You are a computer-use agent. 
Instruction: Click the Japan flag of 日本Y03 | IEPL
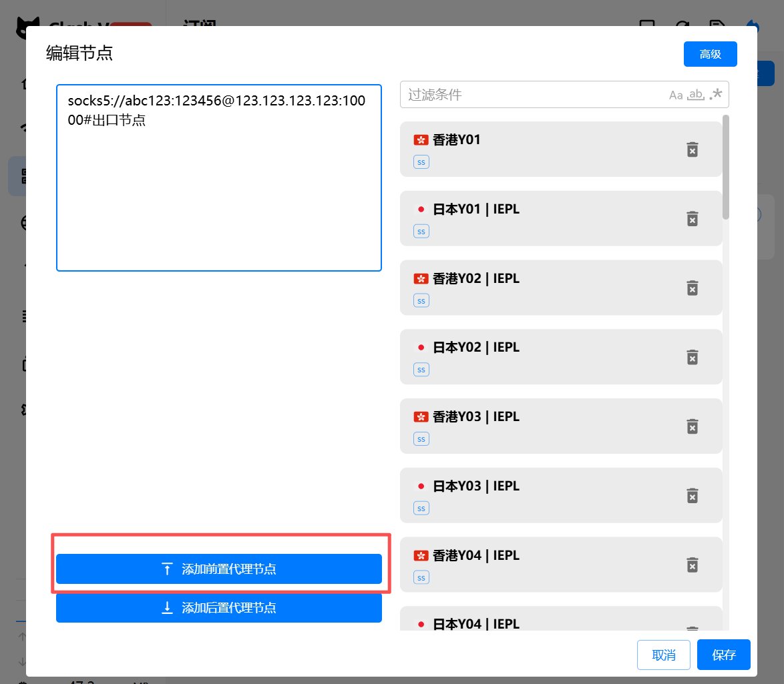point(421,486)
